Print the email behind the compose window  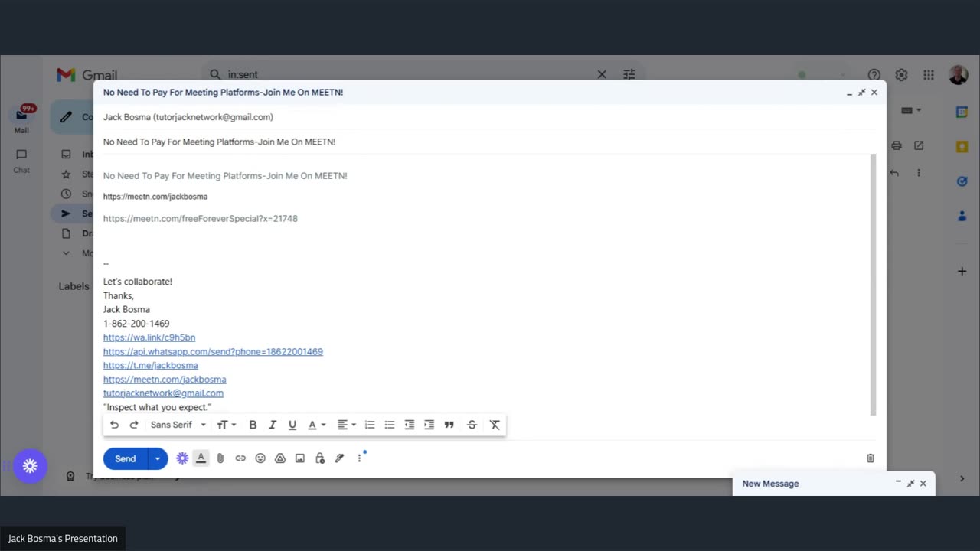[897, 145]
